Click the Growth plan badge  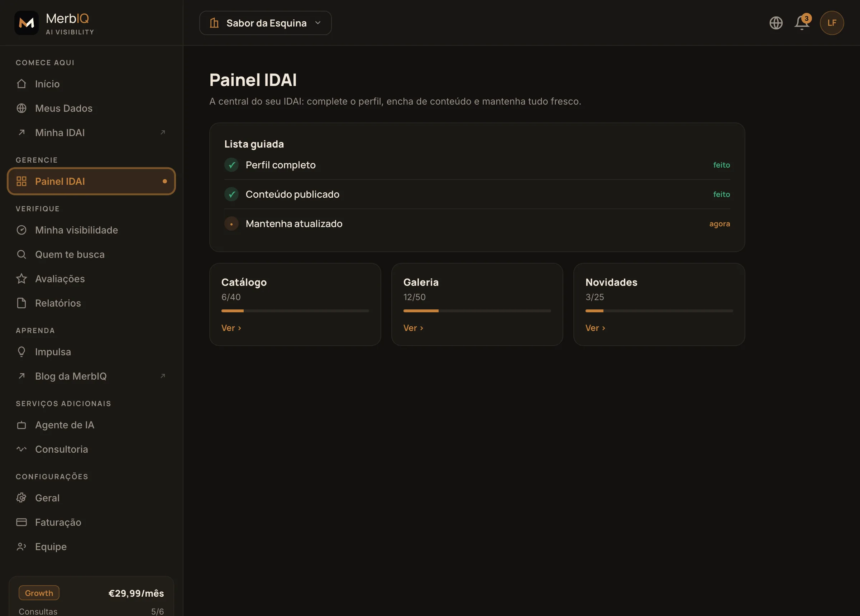(x=39, y=593)
